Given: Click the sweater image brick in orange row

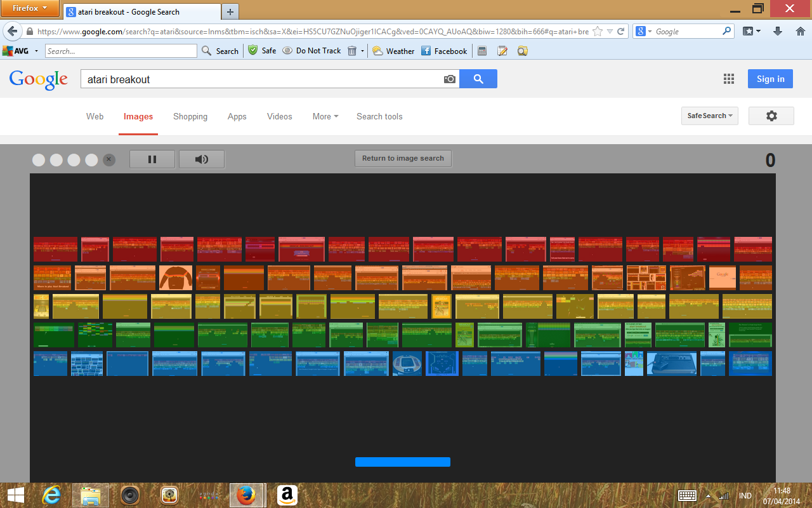Looking at the screenshot, I should point(176,278).
